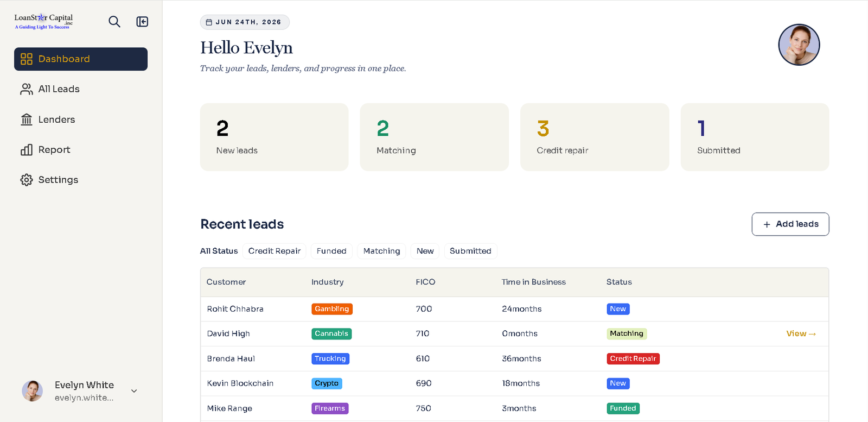Open the Report section
Viewport: 868px width, 422px height.
[81, 150]
